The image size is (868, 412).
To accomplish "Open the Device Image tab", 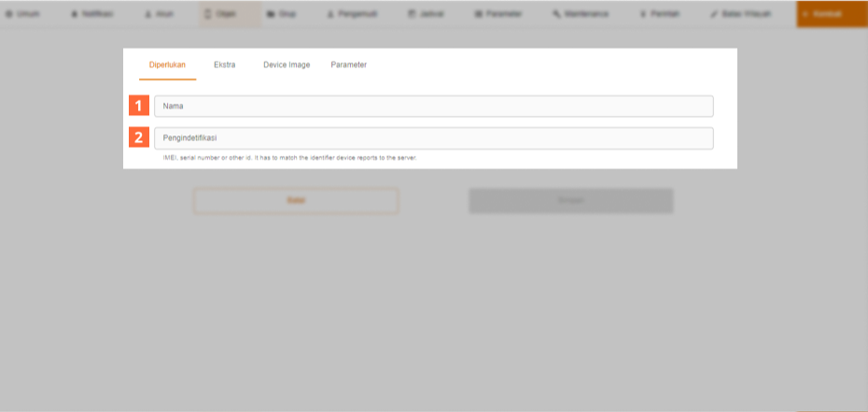I will (x=287, y=65).
